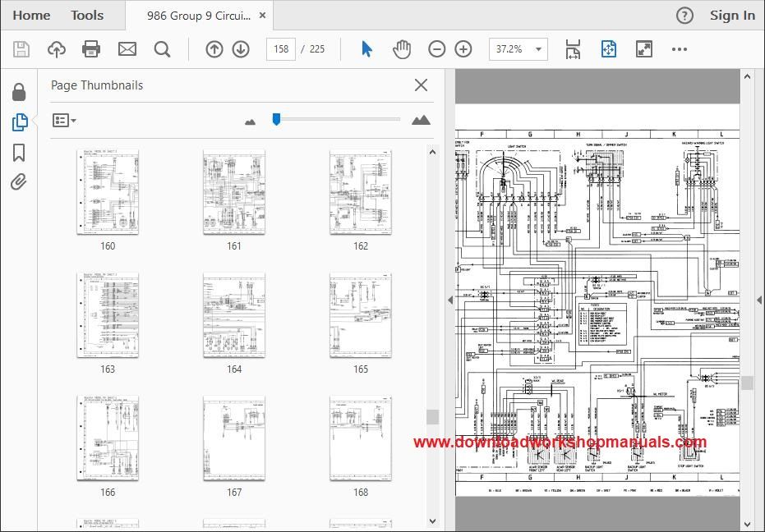Open the more tools ellipsis
The width and height of the screenshot is (765, 532).
point(679,49)
